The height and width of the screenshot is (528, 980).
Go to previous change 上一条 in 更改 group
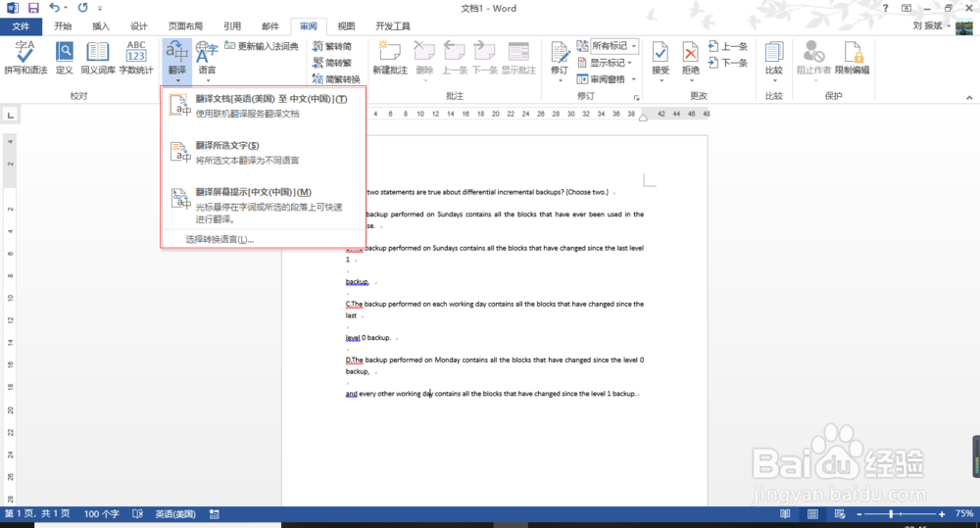click(728, 46)
